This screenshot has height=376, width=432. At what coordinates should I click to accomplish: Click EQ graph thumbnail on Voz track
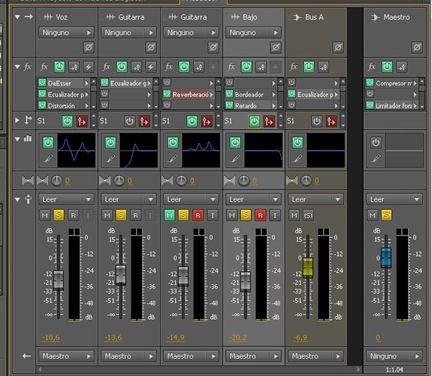point(76,150)
